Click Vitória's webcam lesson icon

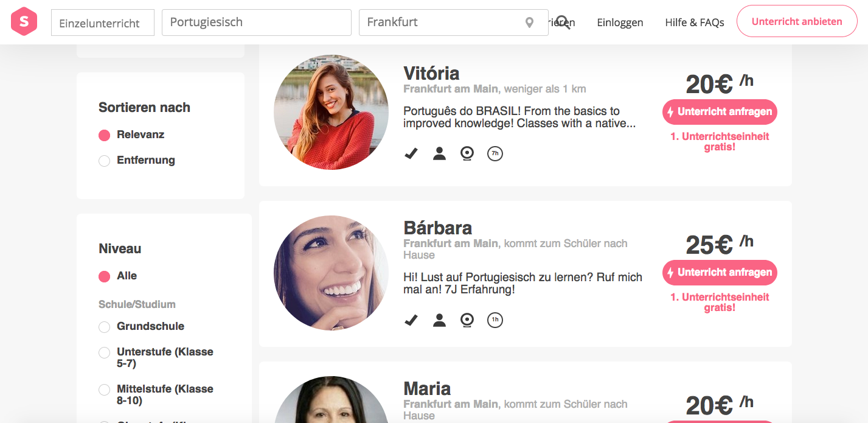(467, 154)
